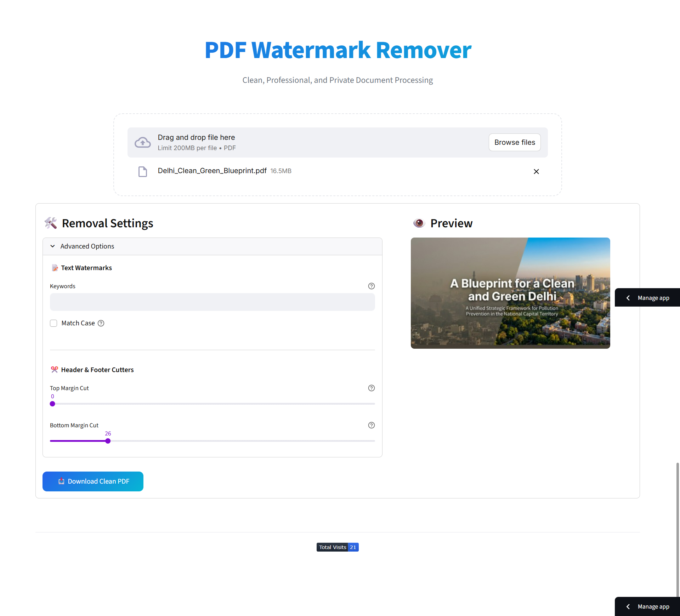Open the Match Case help question mark
Screen dimensions: 680x616
101,323
